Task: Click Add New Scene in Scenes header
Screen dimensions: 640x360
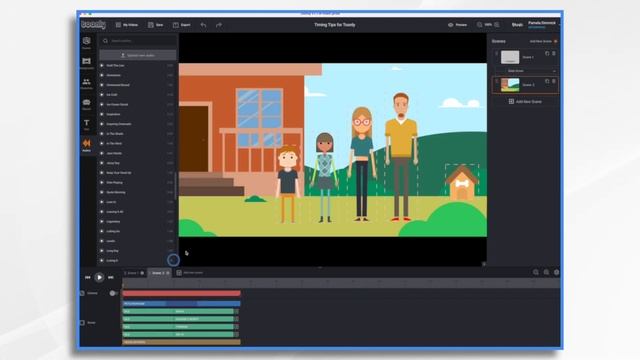Action: click(543, 41)
